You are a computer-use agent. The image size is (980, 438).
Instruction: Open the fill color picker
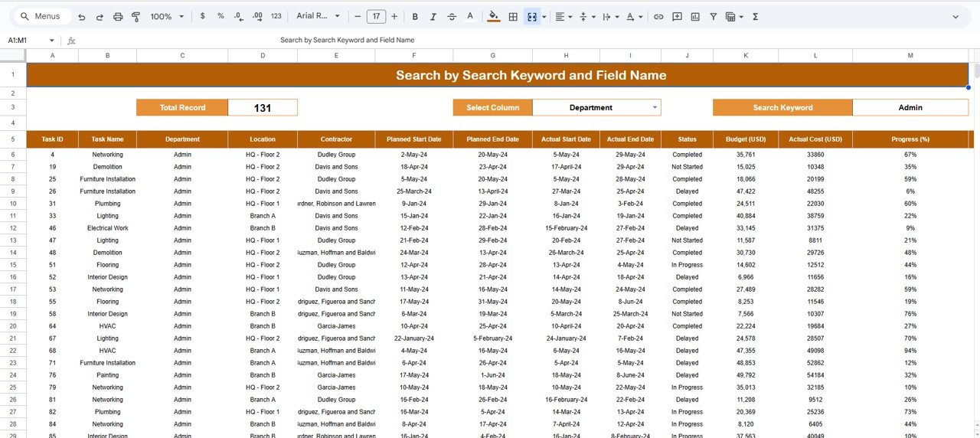[493, 16]
